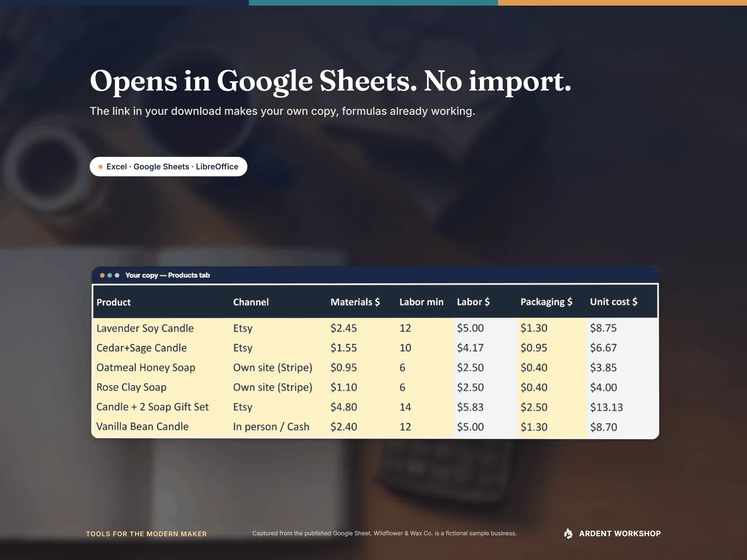Click the Labor $ column header

pos(473,302)
